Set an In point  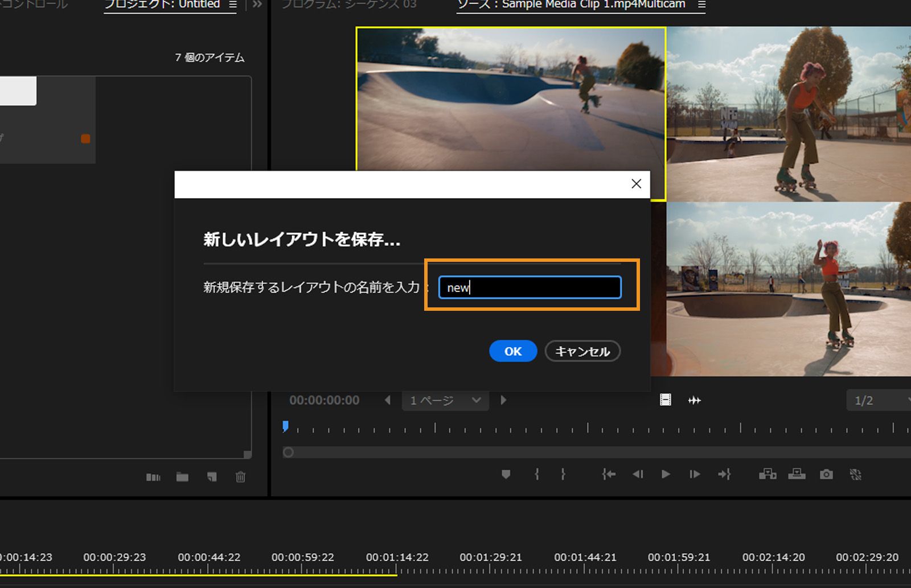tap(536, 474)
